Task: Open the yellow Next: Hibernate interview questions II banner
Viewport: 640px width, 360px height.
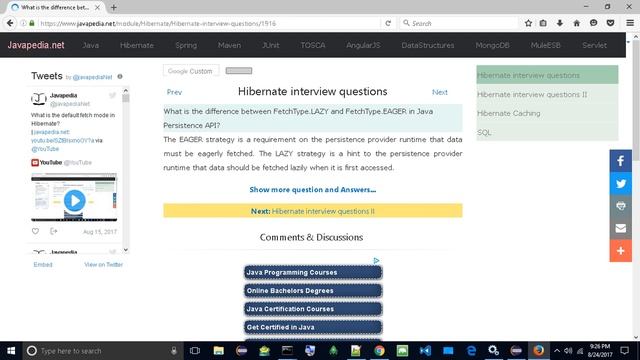Action: pos(313,211)
